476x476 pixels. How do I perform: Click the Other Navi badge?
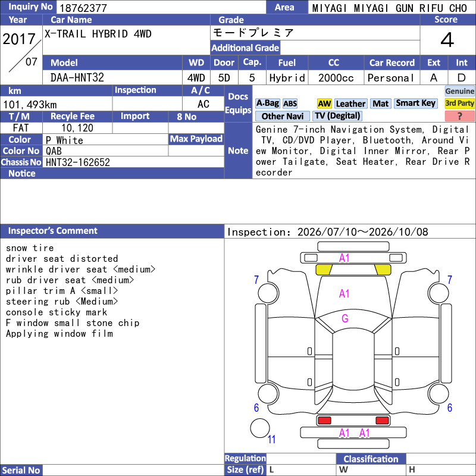pos(282,116)
